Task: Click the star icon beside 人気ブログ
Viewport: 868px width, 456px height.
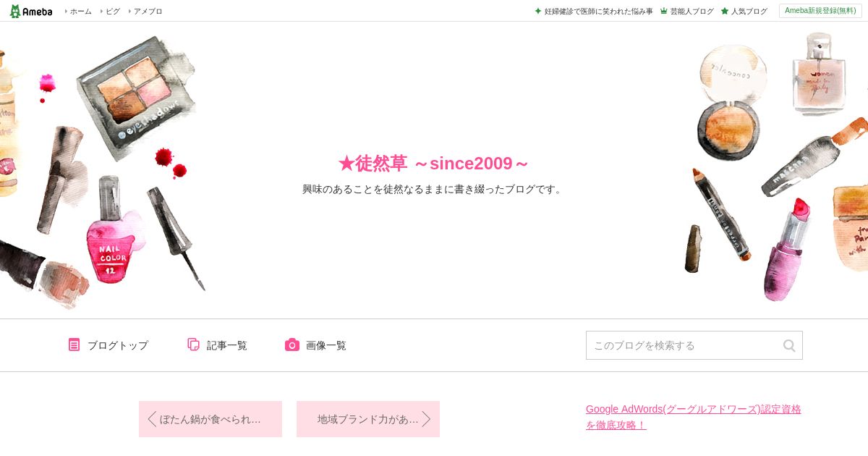Action: [724, 11]
